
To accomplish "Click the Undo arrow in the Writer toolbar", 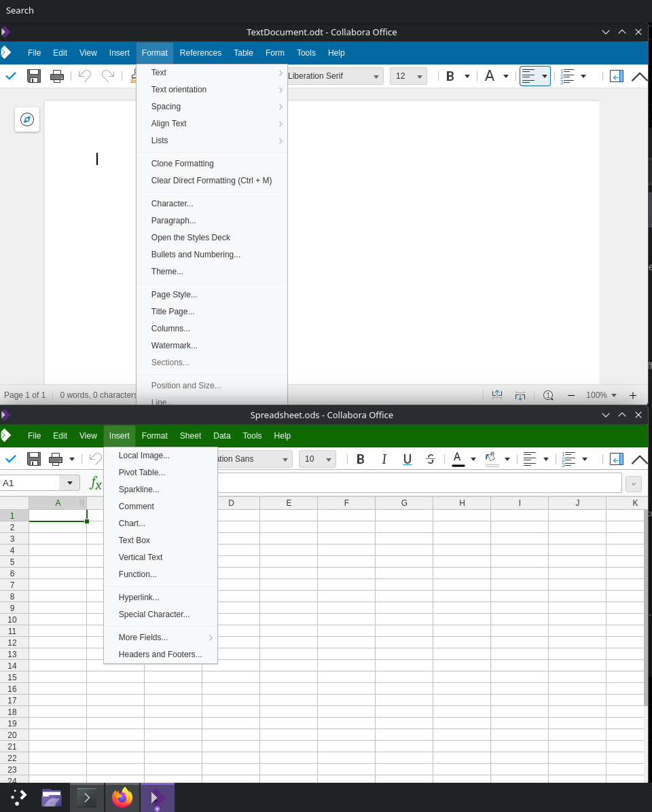I will pyautogui.click(x=85, y=76).
